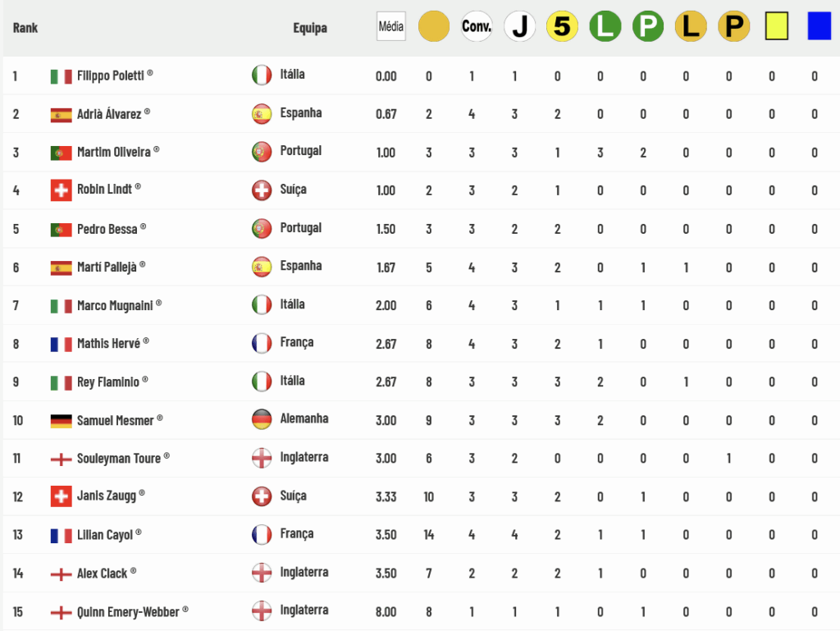Sort by the green P circle column
This screenshot has width=840, height=631.
(x=648, y=26)
